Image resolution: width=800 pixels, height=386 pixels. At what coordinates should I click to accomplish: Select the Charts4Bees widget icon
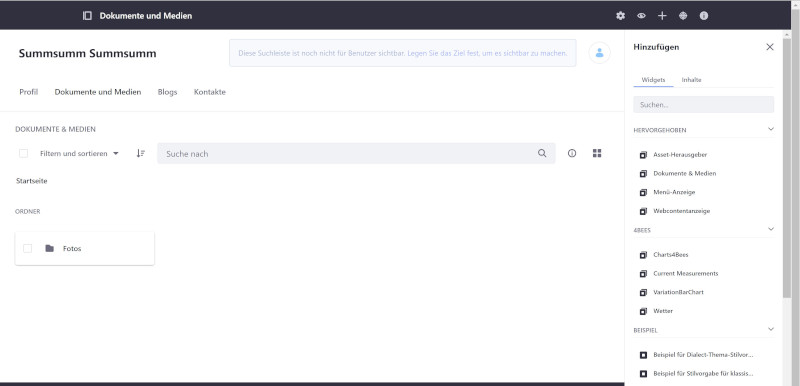(643, 254)
